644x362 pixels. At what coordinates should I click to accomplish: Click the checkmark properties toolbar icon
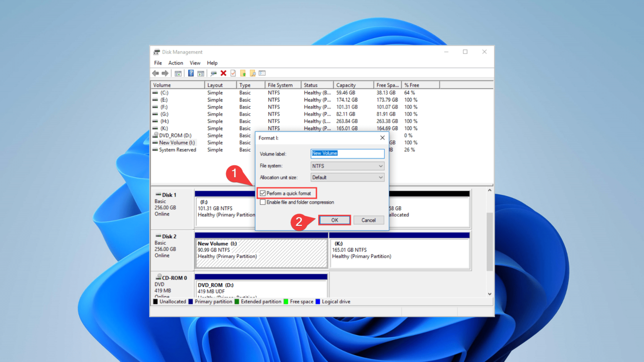(233, 73)
